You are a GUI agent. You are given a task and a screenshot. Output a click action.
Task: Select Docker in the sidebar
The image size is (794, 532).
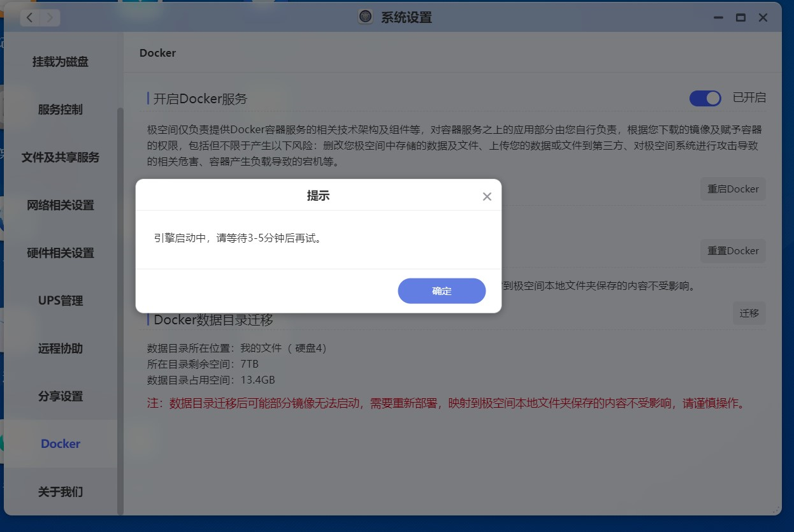pyautogui.click(x=61, y=444)
